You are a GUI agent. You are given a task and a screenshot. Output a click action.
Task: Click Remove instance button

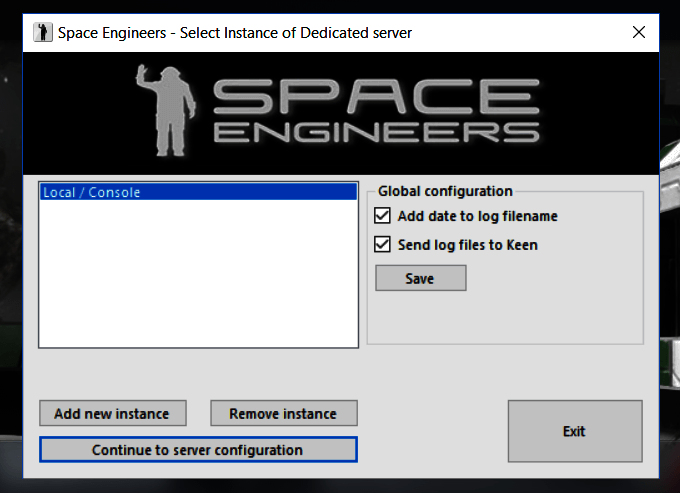[x=284, y=413]
